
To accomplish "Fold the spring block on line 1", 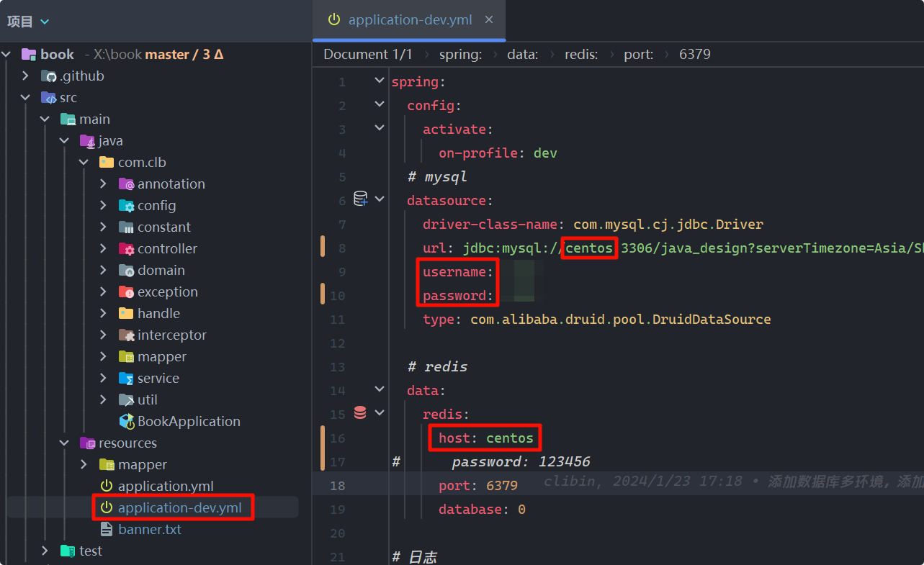I will point(380,81).
